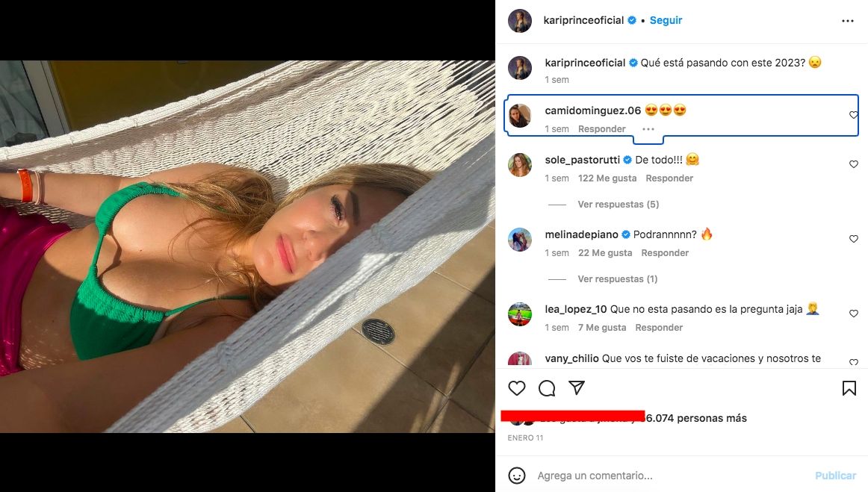Like the post with the heart icon
The height and width of the screenshot is (492, 868).
(517, 388)
